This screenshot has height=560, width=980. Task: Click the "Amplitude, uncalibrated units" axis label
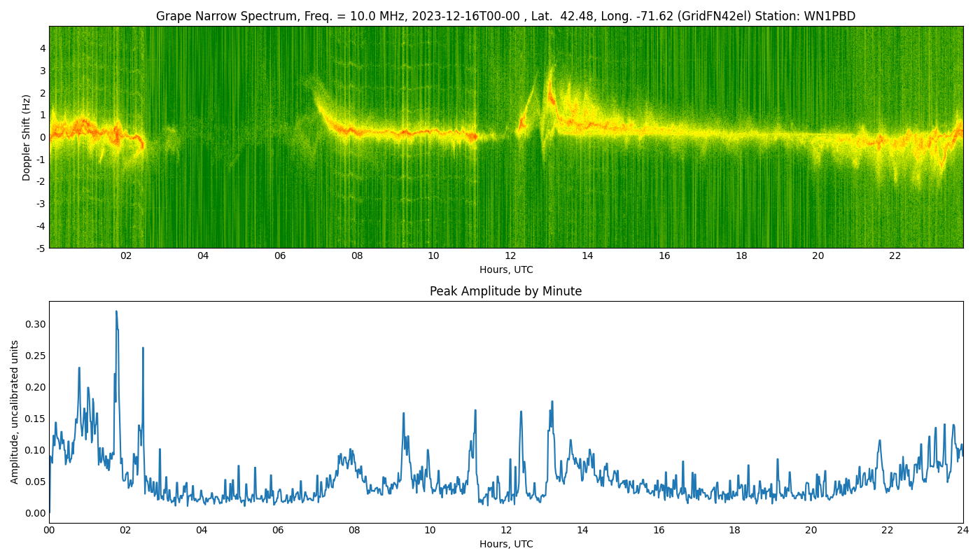[x=15, y=412]
